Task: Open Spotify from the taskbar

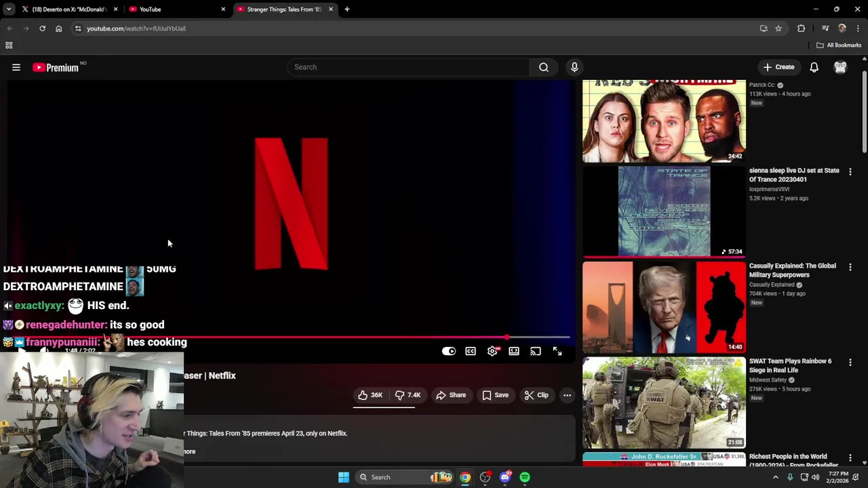Action: pos(525,477)
